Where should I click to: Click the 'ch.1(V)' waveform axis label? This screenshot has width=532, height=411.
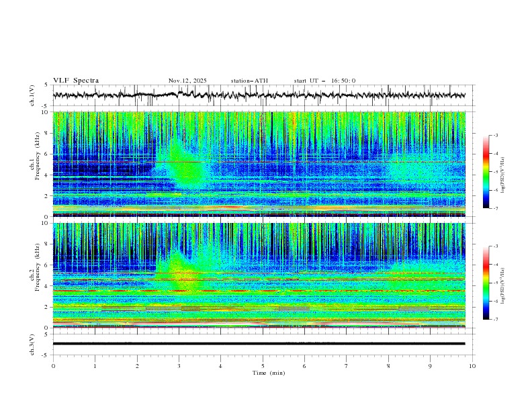pyautogui.click(x=32, y=95)
